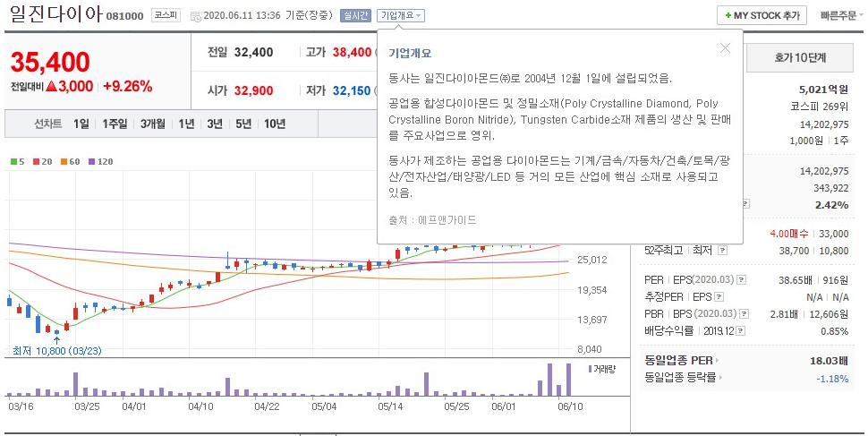Open help icon next to 추정PER EPS
Viewport: 868px width, 436px height.
click(719, 297)
